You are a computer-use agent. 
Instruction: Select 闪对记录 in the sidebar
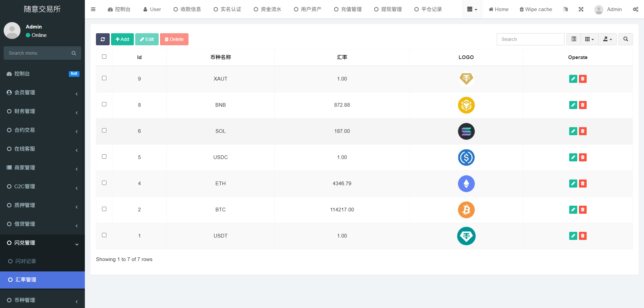pos(25,261)
